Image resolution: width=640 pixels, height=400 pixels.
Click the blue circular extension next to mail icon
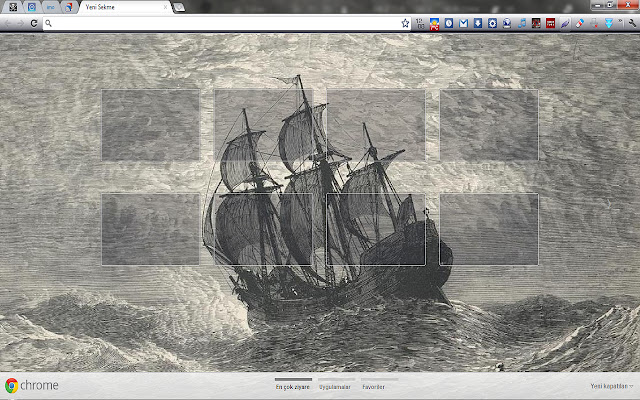[x=449, y=23]
